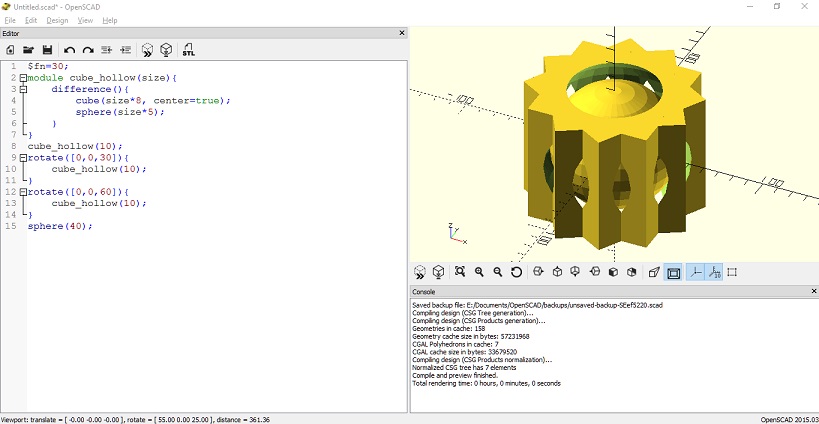Image resolution: width=819 pixels, height=424 pixels.
Task: Toggle the Show Edges button
Action: pos(732,272)
